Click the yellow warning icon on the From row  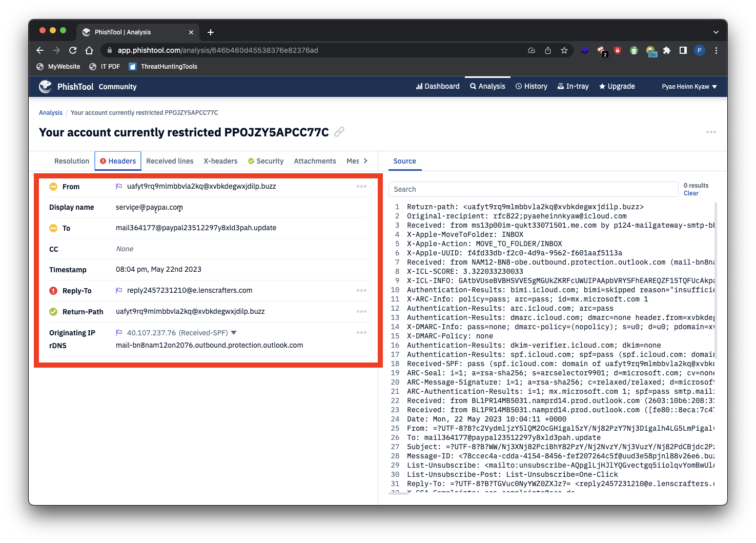click(x=53, y=187)
